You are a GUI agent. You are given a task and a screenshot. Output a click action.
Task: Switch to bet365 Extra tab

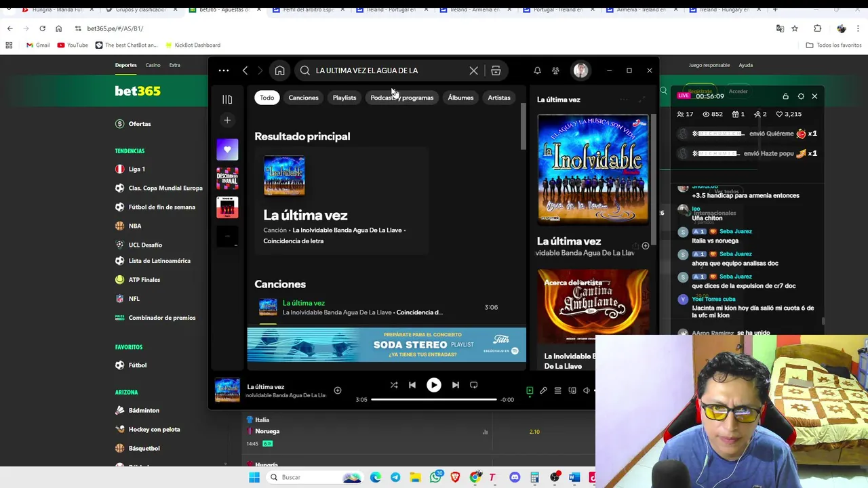(x=175, y=65)
